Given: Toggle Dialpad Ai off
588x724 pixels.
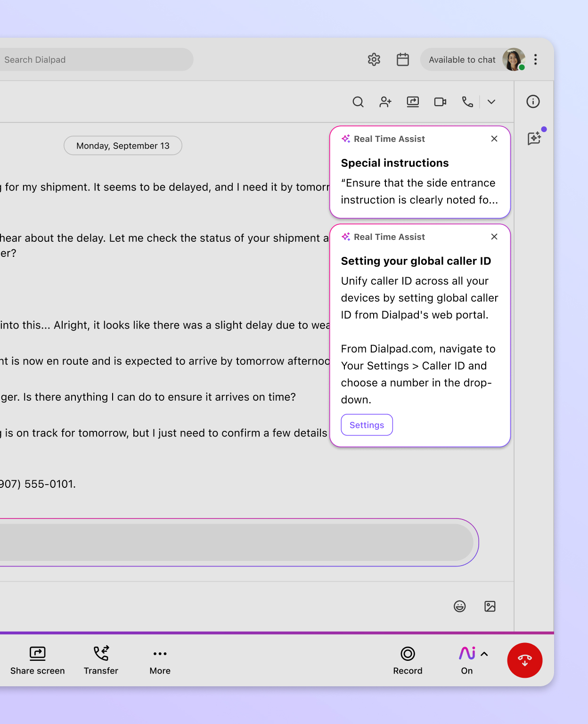Looking at the screenshot, I should coord(466,654).
